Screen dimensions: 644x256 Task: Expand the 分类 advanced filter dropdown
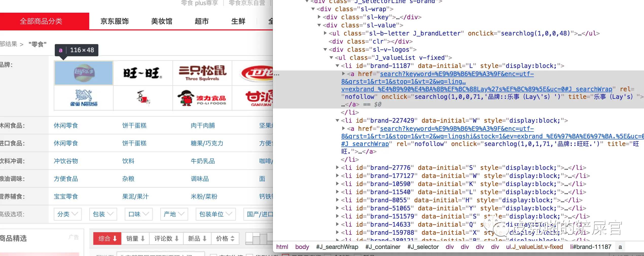68,214
